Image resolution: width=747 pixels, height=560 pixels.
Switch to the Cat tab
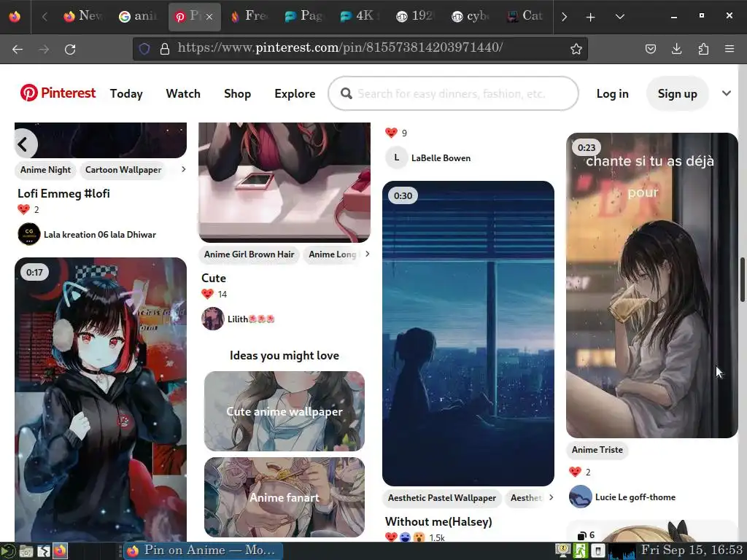click(525, 17)
